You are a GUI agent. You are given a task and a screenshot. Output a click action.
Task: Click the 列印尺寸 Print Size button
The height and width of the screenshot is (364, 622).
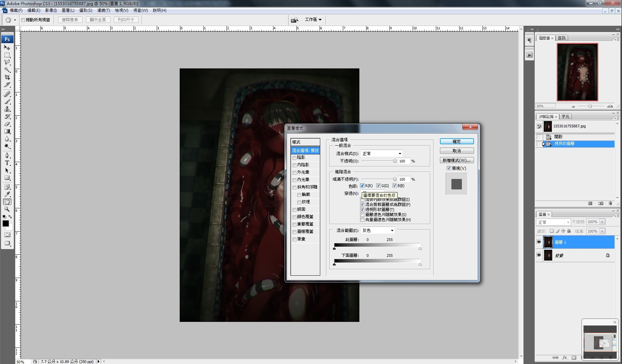[x=126, y=20]
